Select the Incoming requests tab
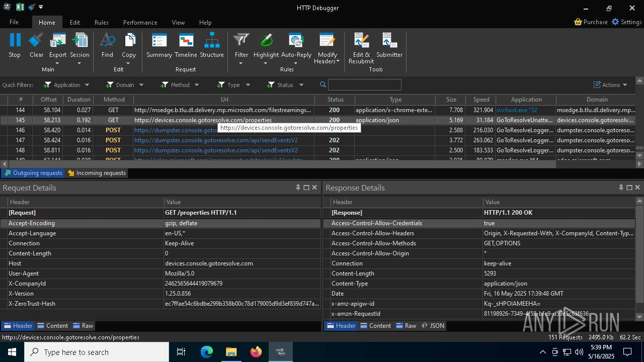The height and width of the screenshot is (362, 644). click(97, 173)
